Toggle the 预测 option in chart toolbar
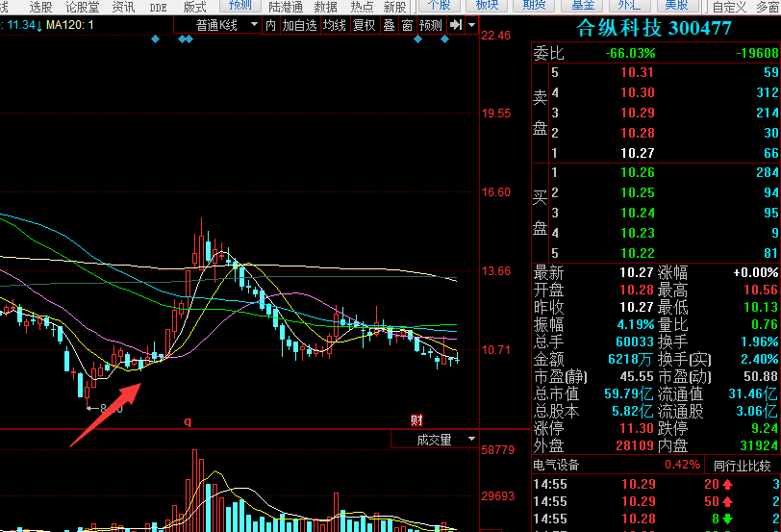Image resolution: width=781 pixels, height=532 pixels. (431, 25)
